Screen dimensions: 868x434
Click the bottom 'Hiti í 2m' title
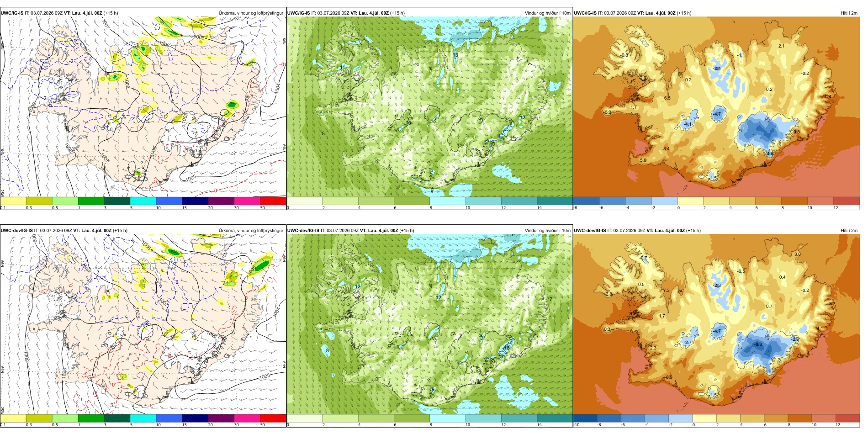pos(849,230)
